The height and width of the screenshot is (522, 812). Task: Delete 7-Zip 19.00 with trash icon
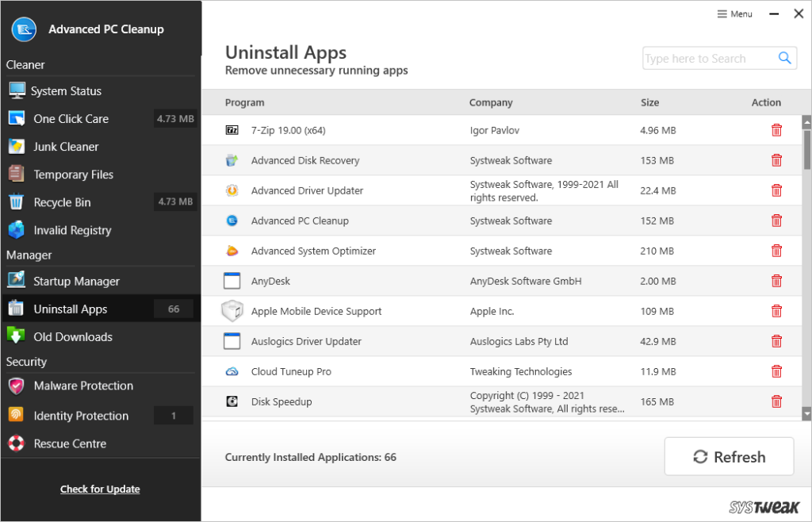[x=776, y=130]
